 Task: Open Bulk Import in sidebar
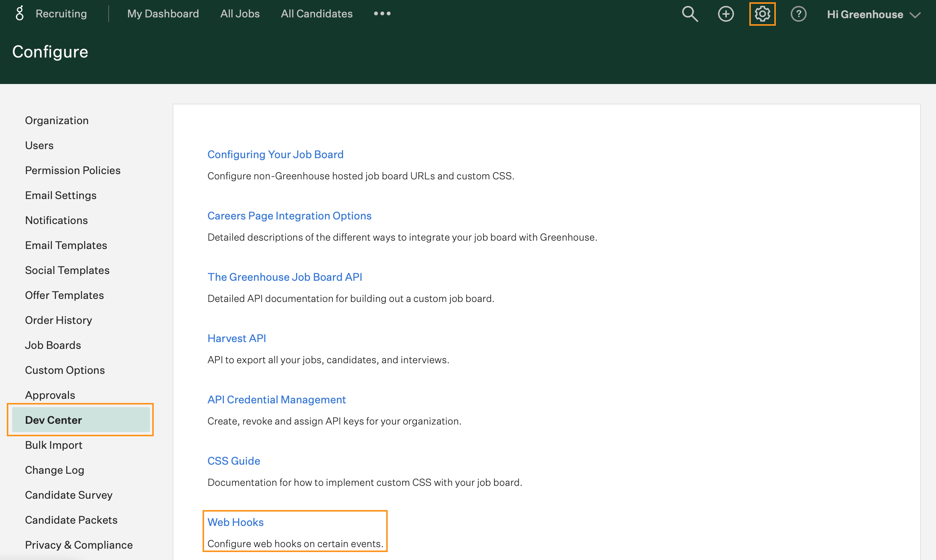(x=54, y=445)
